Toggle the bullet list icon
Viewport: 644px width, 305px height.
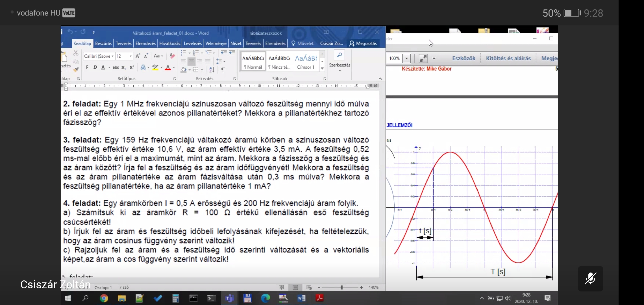pyautogui.click(x=183, y=53)
